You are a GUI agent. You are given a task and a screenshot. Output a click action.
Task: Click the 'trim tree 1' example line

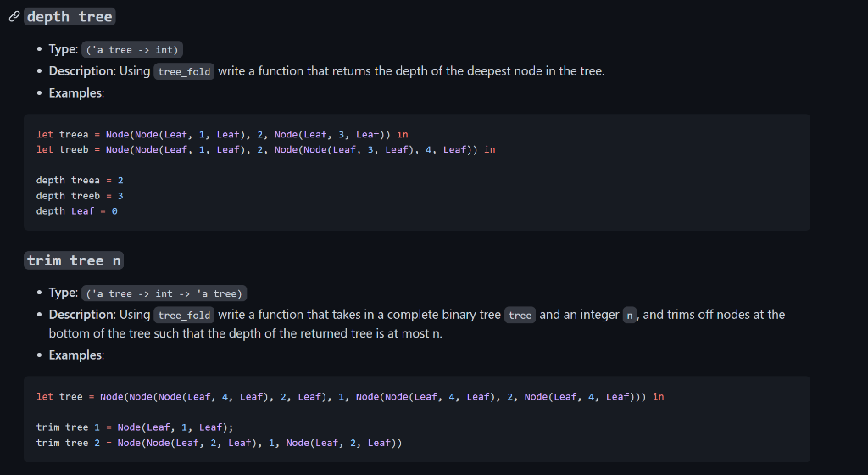tap(135, 427)
